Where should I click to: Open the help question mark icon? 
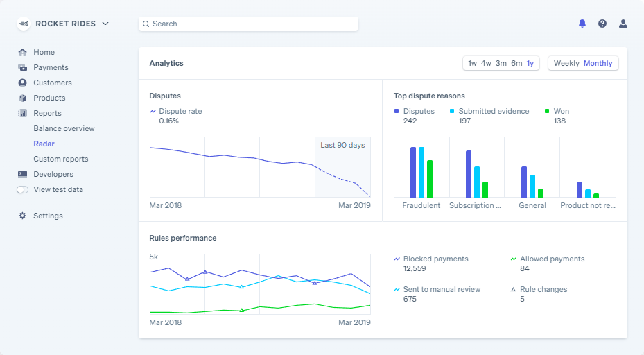602,24
